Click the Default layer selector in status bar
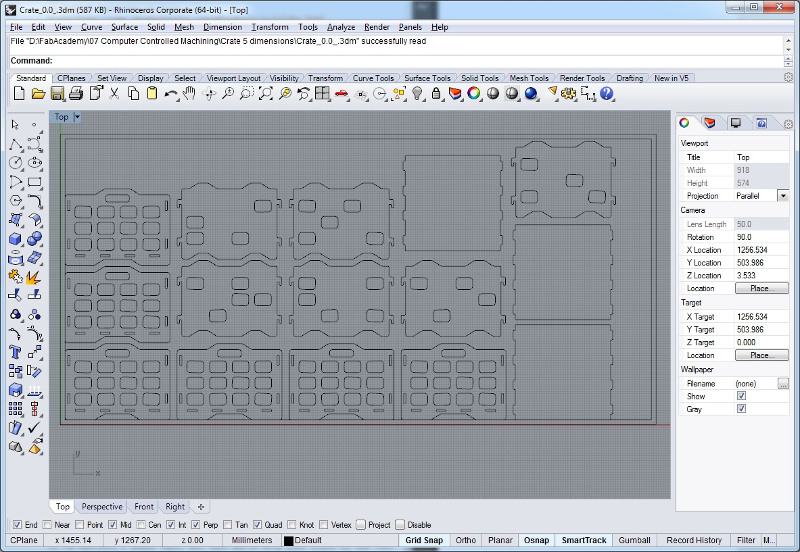This screenshot has width=800, height=552. click(308, 540)
